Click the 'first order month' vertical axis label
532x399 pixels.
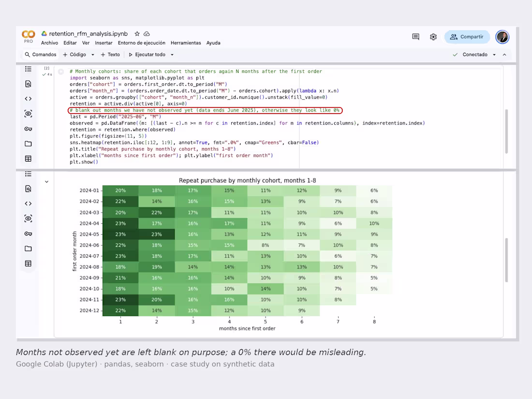[x=74, y=251]
